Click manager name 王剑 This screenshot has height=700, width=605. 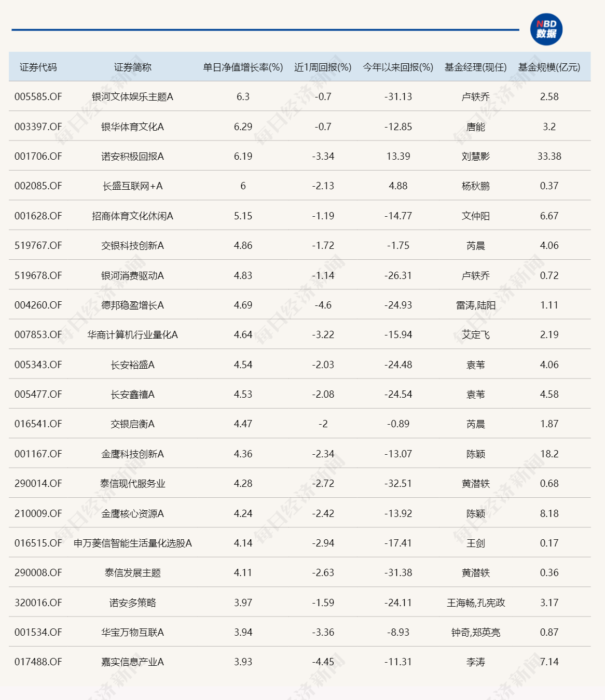click(476, 543)
